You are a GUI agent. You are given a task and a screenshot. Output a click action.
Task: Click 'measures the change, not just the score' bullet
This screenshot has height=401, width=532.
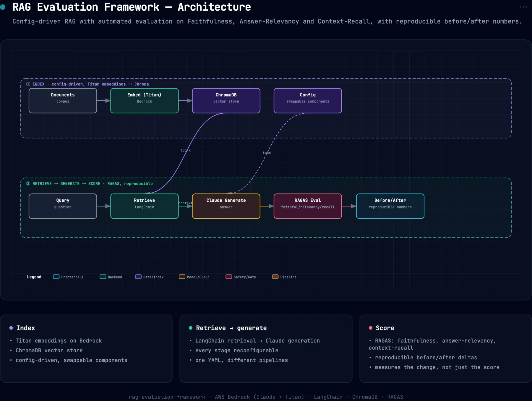[x=437, y=367]
